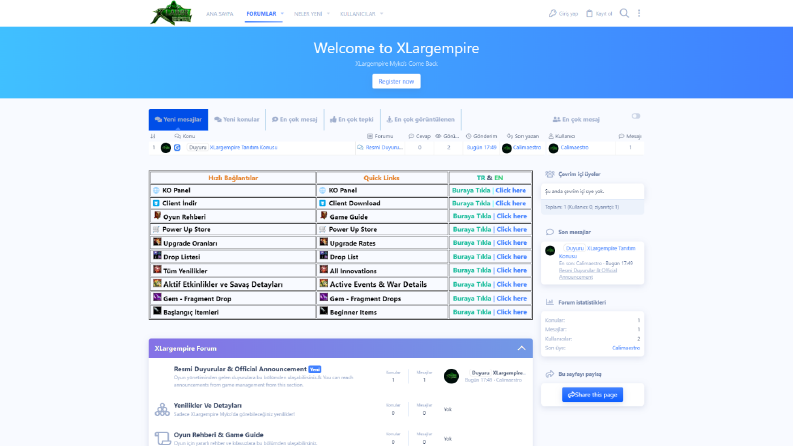Toggle the switch beside En çok mesaj
This screenshot has height=446, width=793.
[636, 116]
